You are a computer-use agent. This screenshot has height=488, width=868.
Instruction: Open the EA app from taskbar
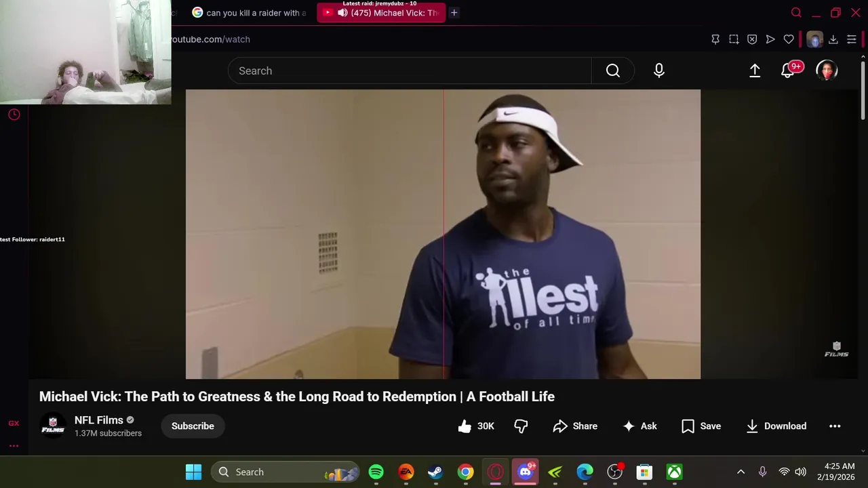406,472
